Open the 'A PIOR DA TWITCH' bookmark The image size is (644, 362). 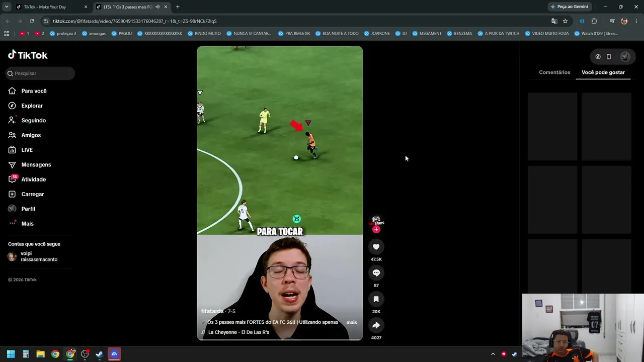click(x=498, y=34)
